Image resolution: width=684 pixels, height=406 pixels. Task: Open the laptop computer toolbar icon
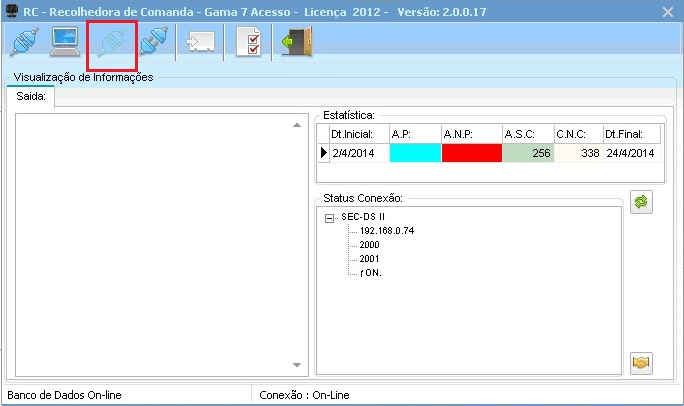(x=65, y=42)
